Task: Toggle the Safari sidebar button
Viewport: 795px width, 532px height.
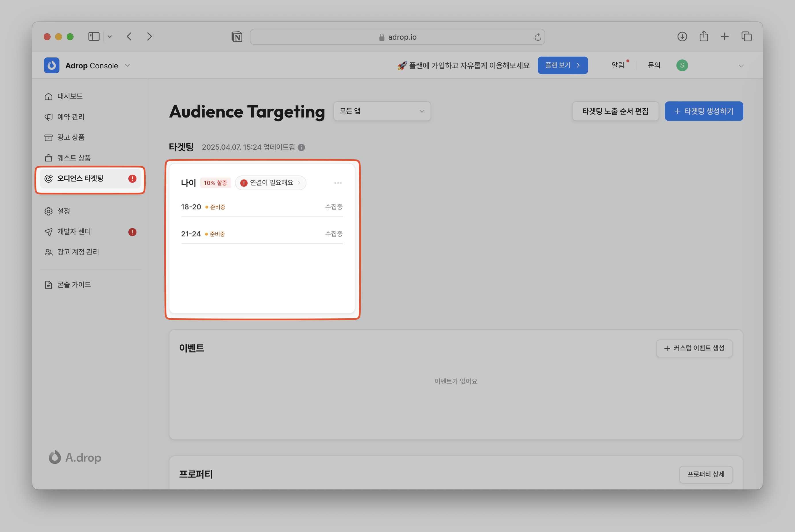Action: (x=94, y=37)
